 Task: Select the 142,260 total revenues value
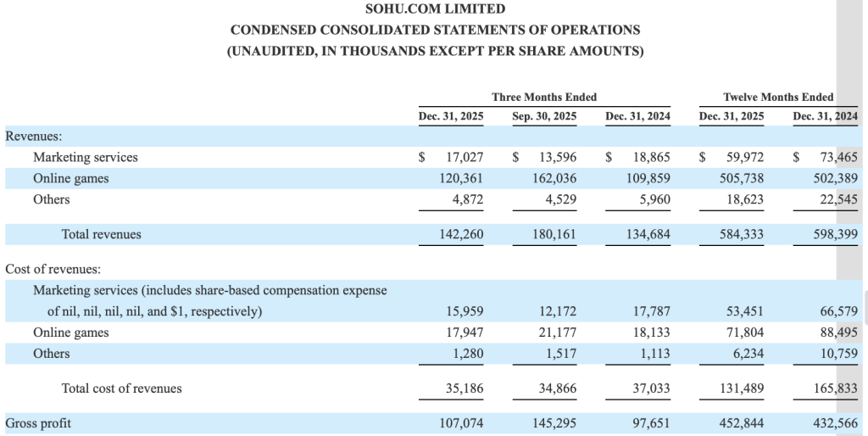(463, 234)
